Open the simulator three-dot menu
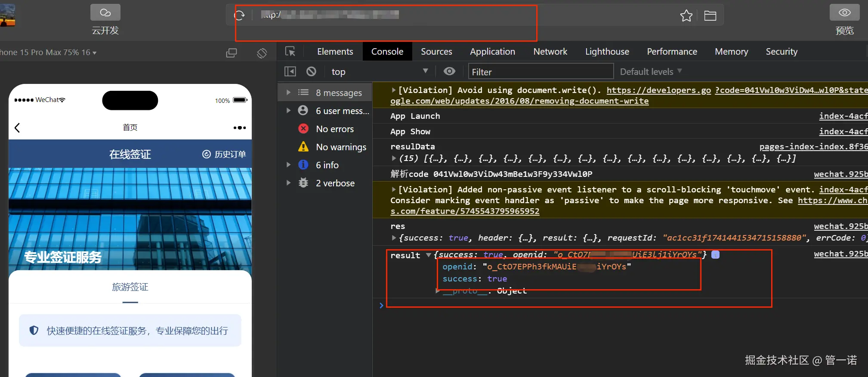The width and height of the screenshot is (868, 377). pos(240,128)
